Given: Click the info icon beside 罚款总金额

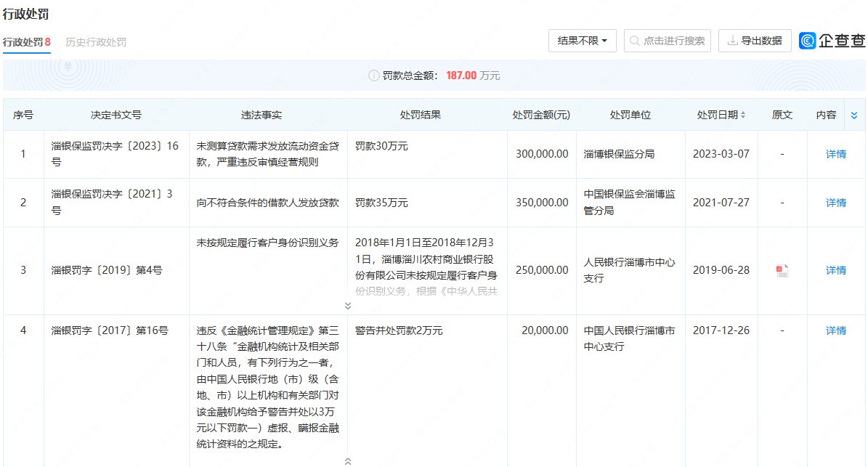Looking at the screenshot, I should [x=373, y=75].
